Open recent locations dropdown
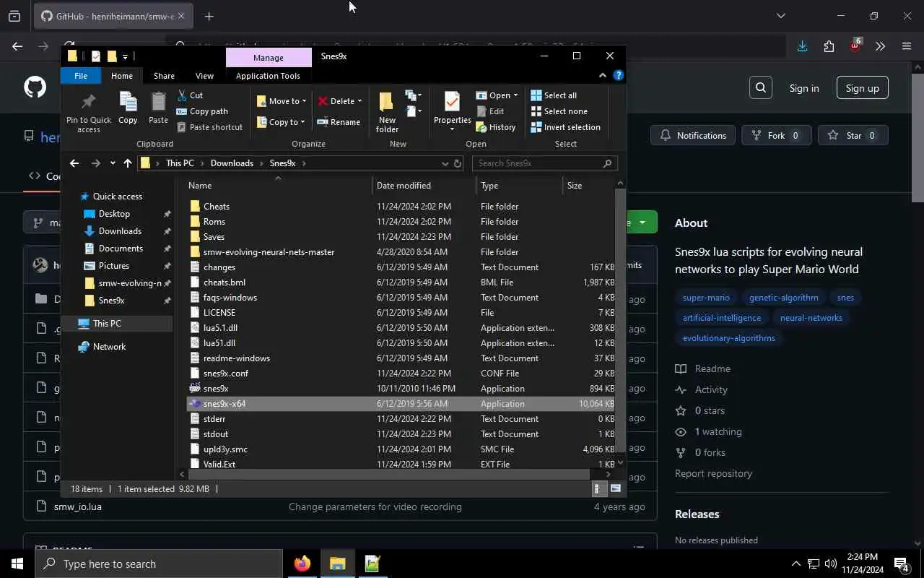This screenshot has width=924, height=578. 113,163
